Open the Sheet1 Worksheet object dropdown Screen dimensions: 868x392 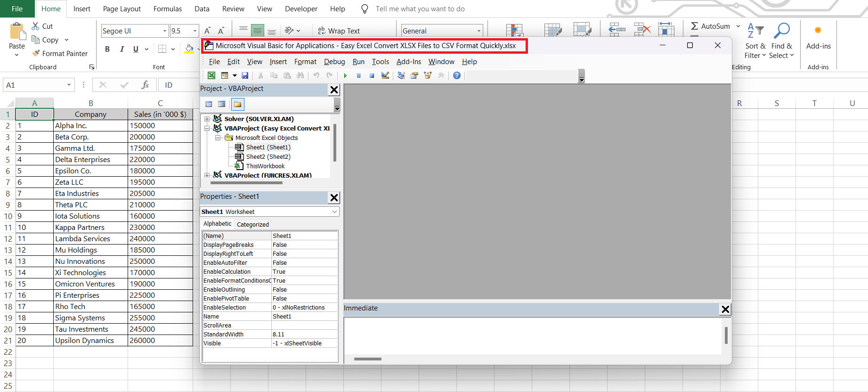334,212
